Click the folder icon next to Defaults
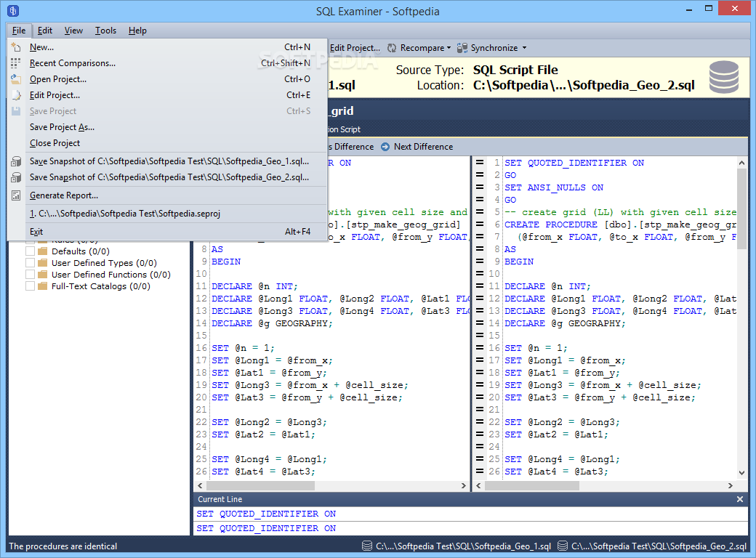 pos(43,251)
